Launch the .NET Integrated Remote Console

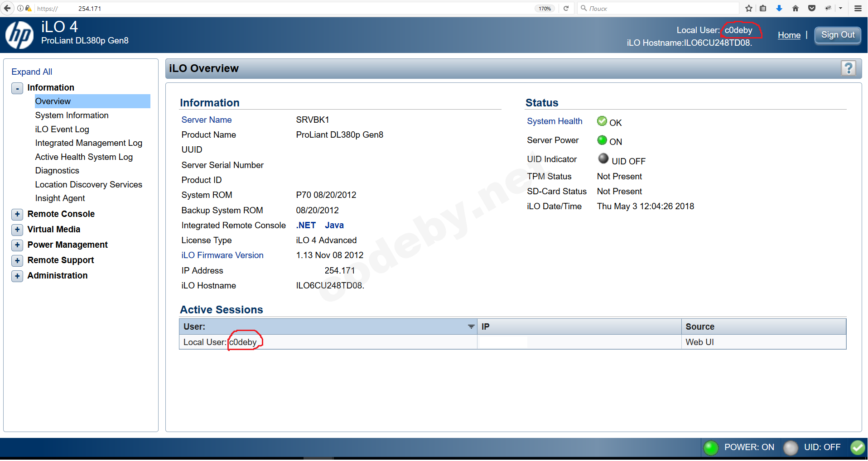[306, 226]
